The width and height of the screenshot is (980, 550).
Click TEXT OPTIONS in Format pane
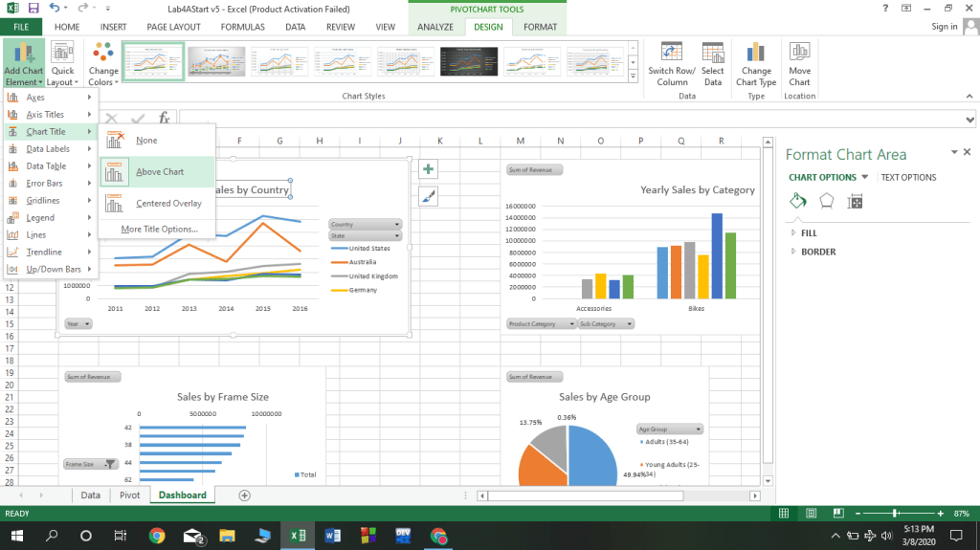click(908, 177)
